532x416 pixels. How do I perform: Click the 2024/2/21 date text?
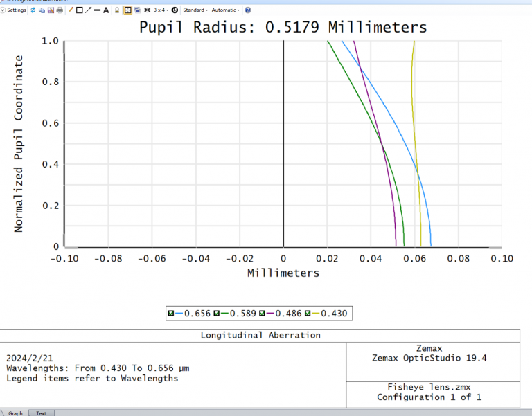coord(30,358)
